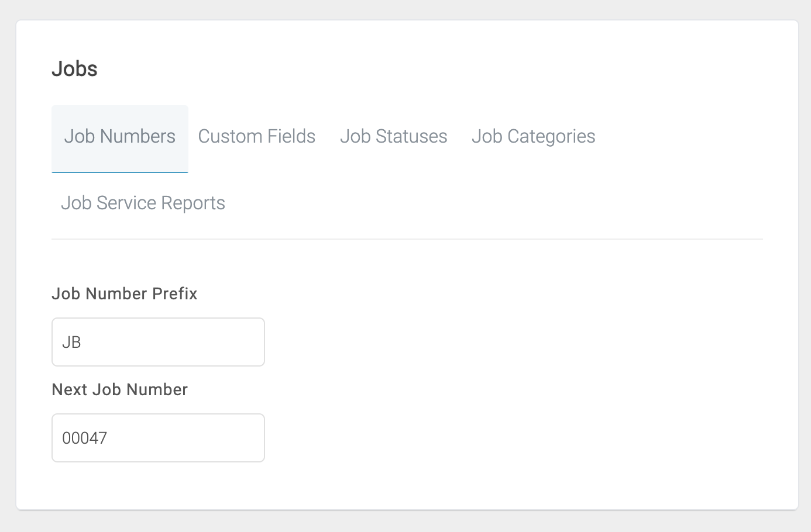The width and height of the screenshot is (811, 532).
Task: Navigate to Custom Fields settings
Action: pyautogui.click(x=256, y=136)
